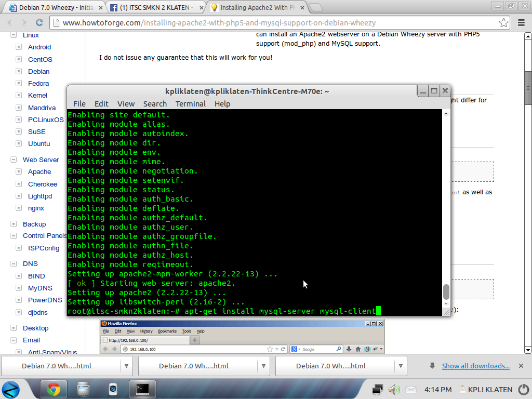Close the Installing Apache2 tab

[302, 7]
